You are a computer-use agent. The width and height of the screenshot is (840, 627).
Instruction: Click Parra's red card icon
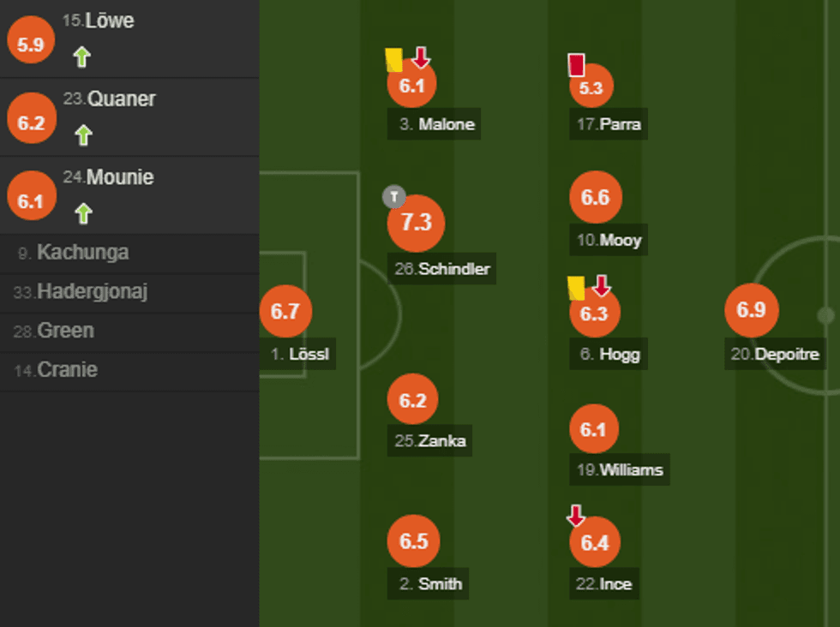point(576,65)
